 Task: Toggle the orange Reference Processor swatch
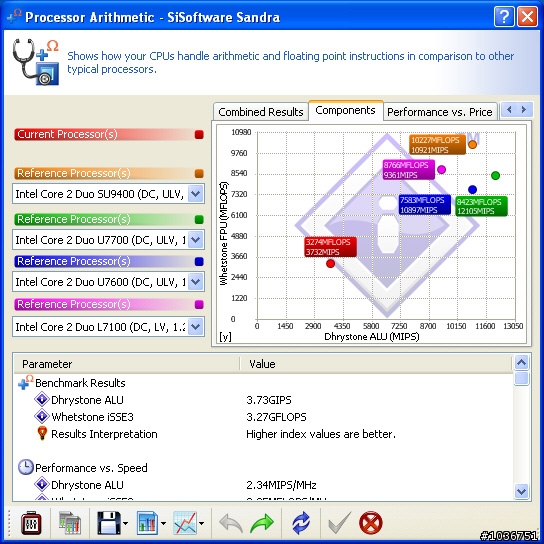(199, 173)
